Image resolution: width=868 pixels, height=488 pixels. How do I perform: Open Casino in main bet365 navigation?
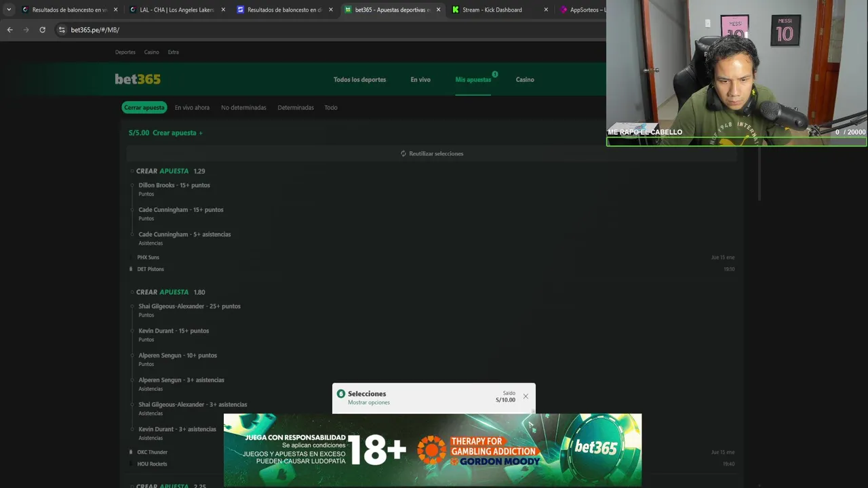(525, 79)
